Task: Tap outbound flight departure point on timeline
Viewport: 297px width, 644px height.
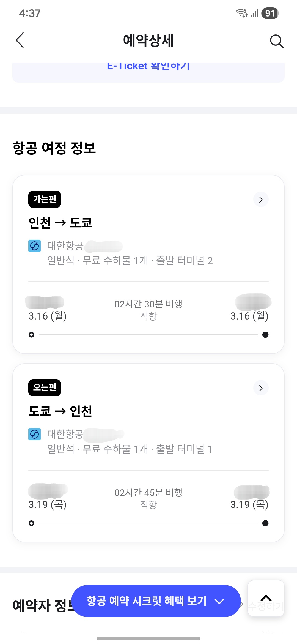Action: pyautogui.click(x=32, y=335)
